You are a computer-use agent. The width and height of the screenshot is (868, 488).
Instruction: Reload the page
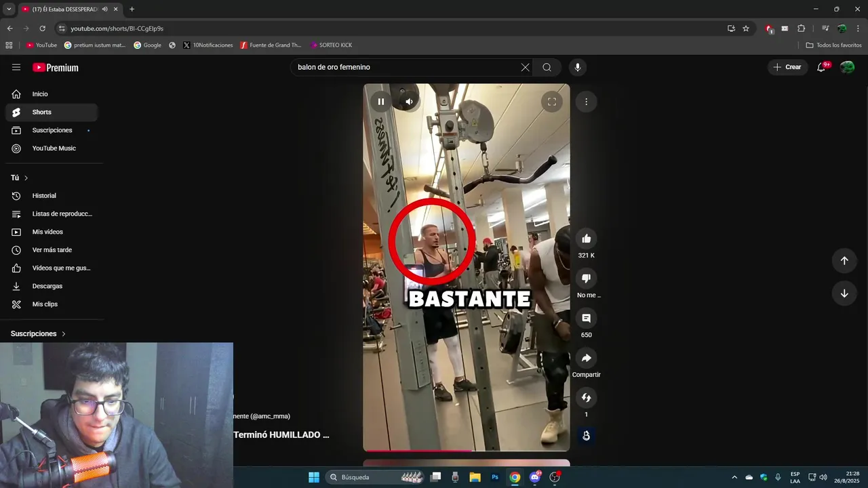click(42, 28)
